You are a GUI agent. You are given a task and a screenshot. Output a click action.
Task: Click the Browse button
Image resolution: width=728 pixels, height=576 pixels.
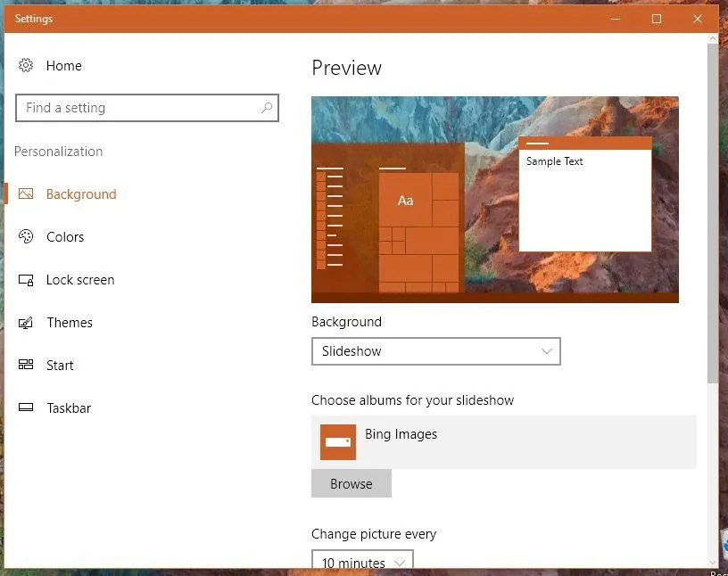[352, 483]
